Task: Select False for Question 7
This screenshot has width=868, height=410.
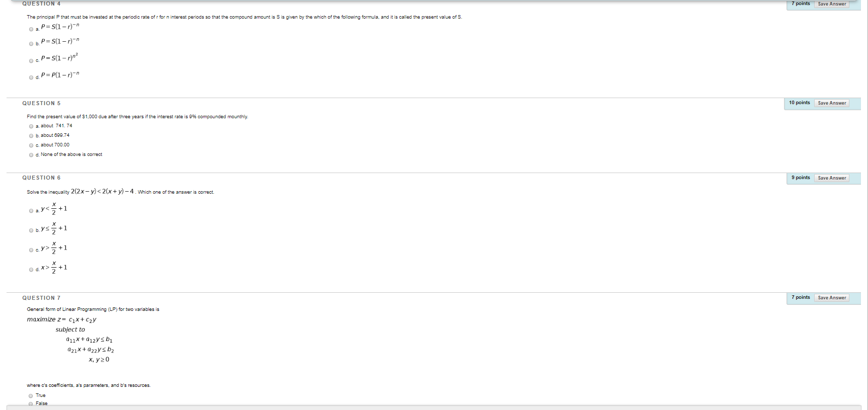Action: tap(31, 403)
